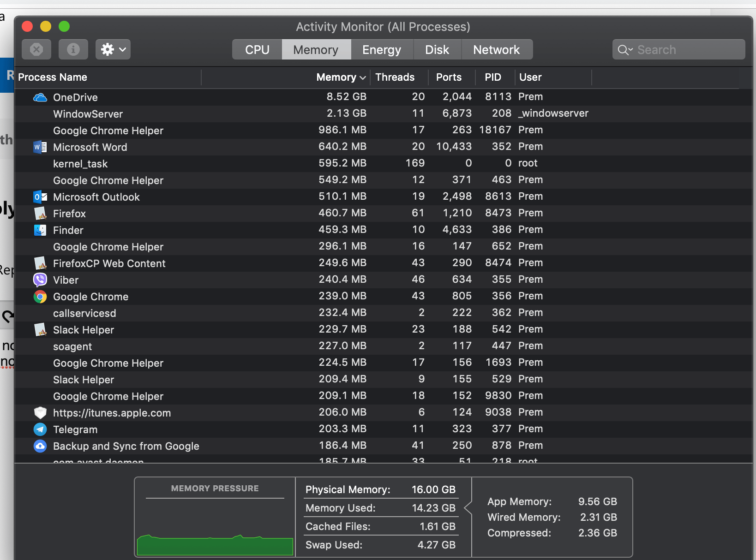Open the Energy tab
This screenshot has height=560, width=756.
tap(382, 49)
